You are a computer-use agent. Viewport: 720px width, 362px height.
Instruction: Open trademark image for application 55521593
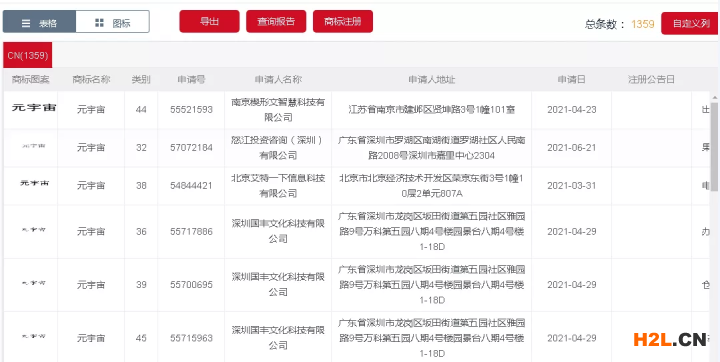click(34, 107)
